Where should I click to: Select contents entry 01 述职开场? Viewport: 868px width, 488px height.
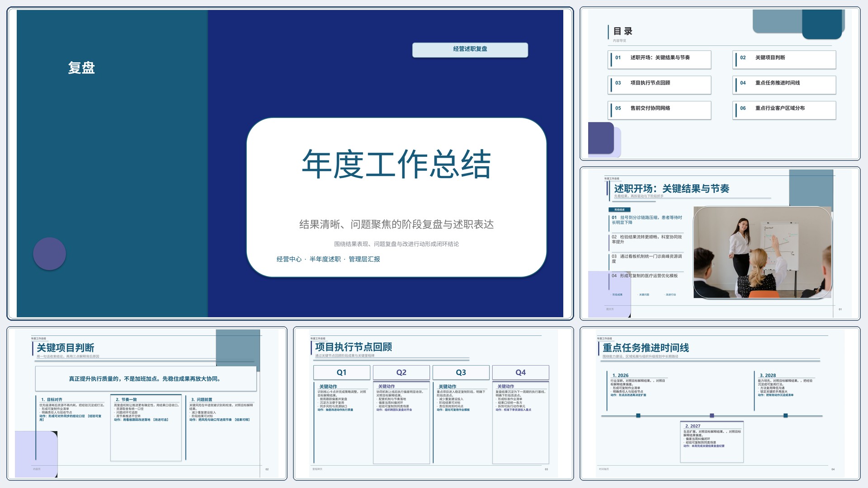(660, 59)
